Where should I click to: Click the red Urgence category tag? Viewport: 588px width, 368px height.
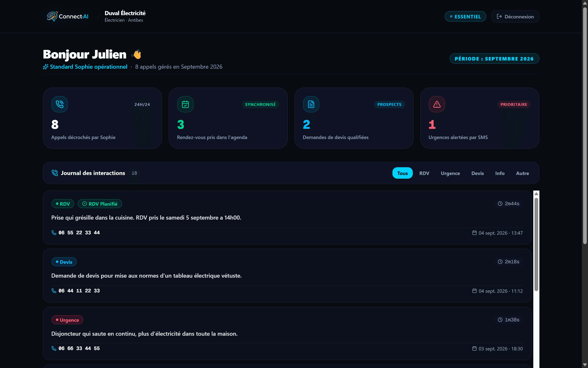pos(67,320)
